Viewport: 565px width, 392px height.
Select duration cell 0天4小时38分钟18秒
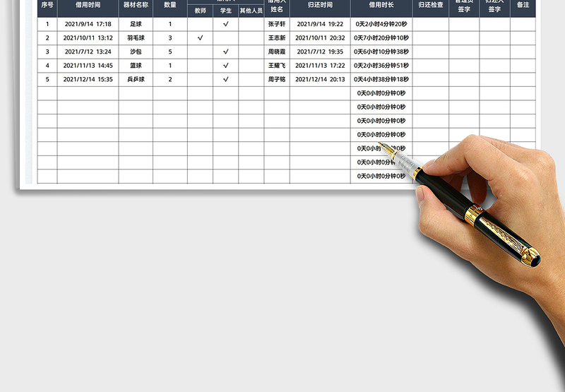[x=381, y=80]
